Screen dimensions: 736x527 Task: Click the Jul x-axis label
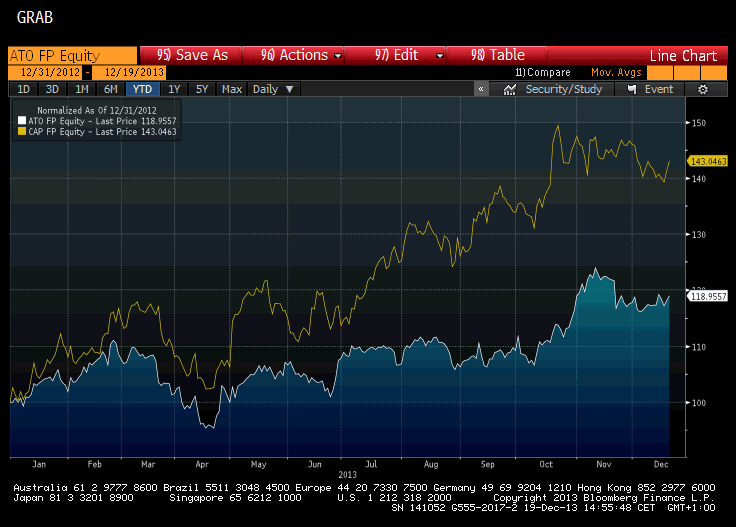point(371,464)
